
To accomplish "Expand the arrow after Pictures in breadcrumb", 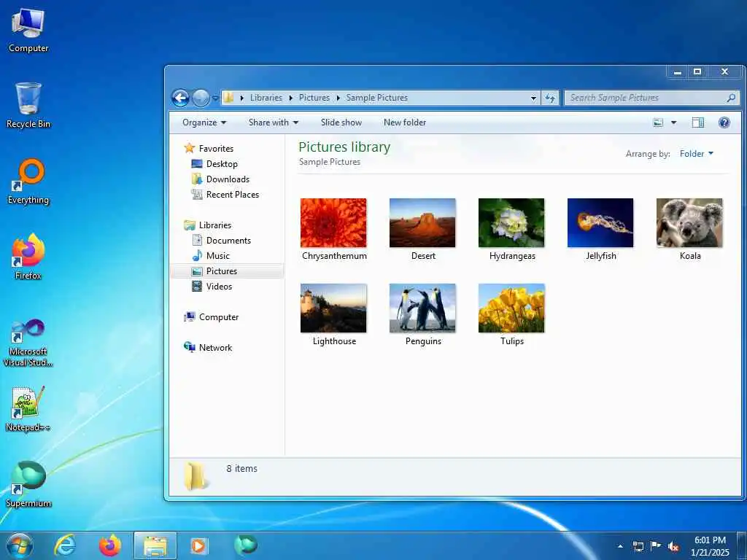I will pos(338,98).
